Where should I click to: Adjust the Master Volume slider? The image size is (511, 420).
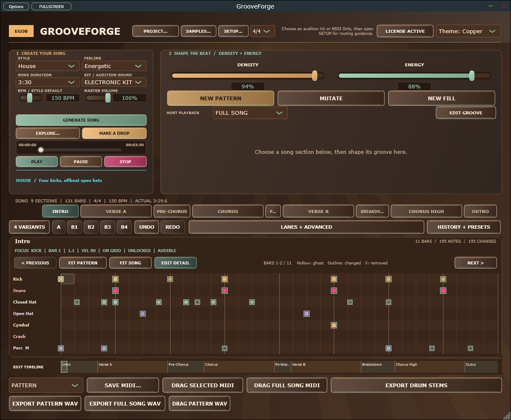click(108, 98)
